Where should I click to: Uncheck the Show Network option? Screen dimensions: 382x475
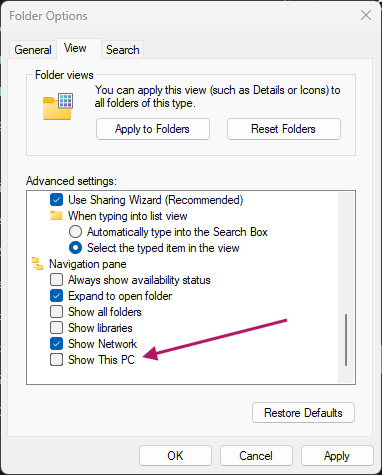[56, 344]
